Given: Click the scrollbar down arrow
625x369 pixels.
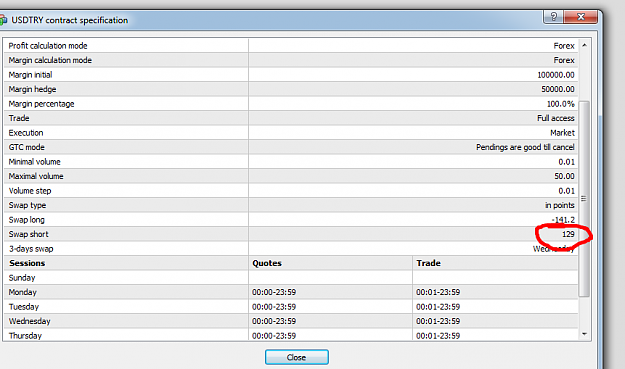Looking at the screenshot, I should 584,334.
